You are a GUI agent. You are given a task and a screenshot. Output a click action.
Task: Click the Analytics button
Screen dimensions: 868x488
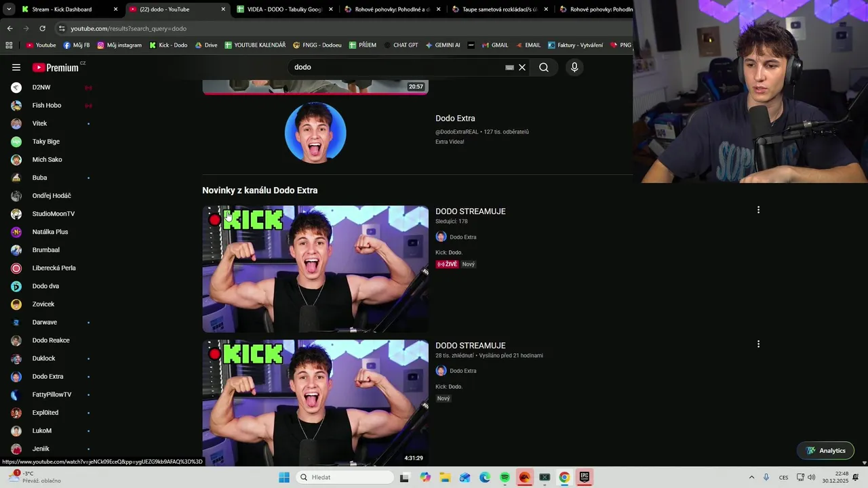tap(825, 451)
